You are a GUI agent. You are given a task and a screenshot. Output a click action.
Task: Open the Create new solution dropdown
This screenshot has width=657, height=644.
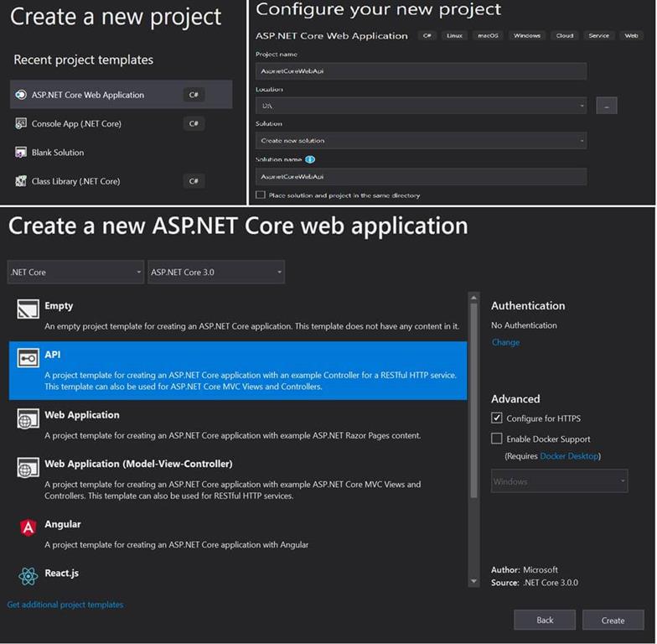421,141
